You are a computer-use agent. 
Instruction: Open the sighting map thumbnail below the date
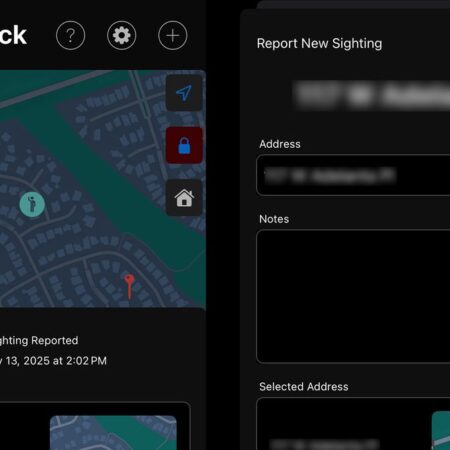(x=113, y=433)
